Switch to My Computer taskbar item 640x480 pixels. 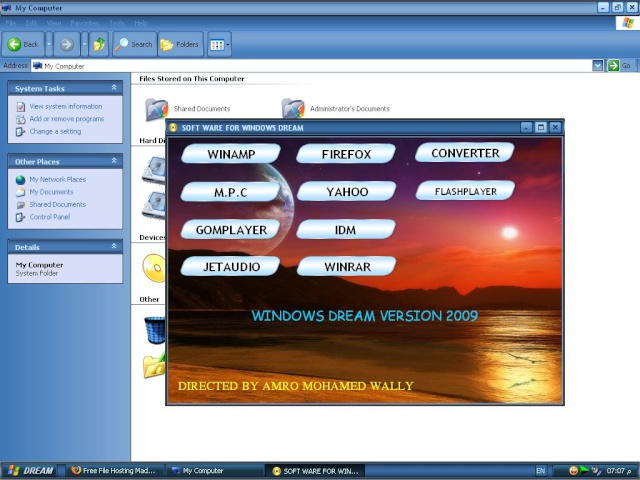pos(214,471)
